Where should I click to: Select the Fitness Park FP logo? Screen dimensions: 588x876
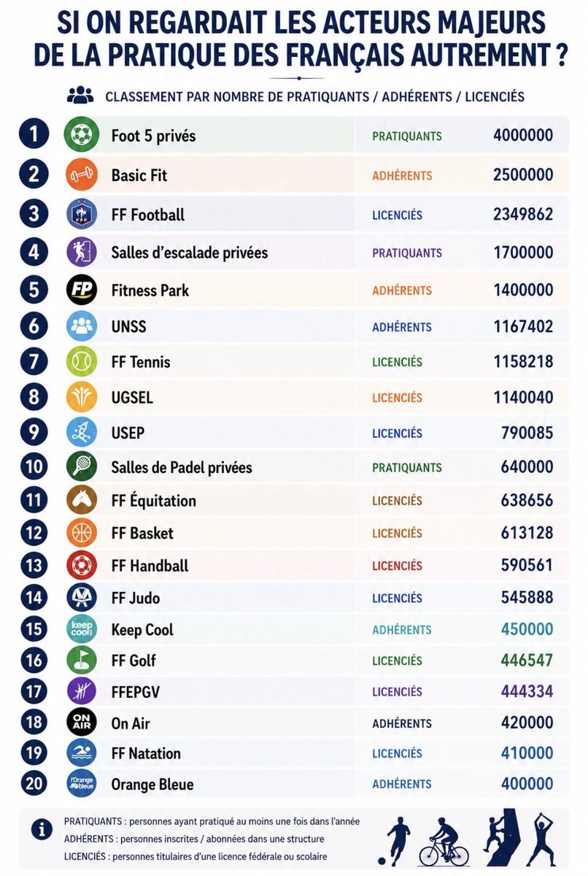[x=80, y=290]
